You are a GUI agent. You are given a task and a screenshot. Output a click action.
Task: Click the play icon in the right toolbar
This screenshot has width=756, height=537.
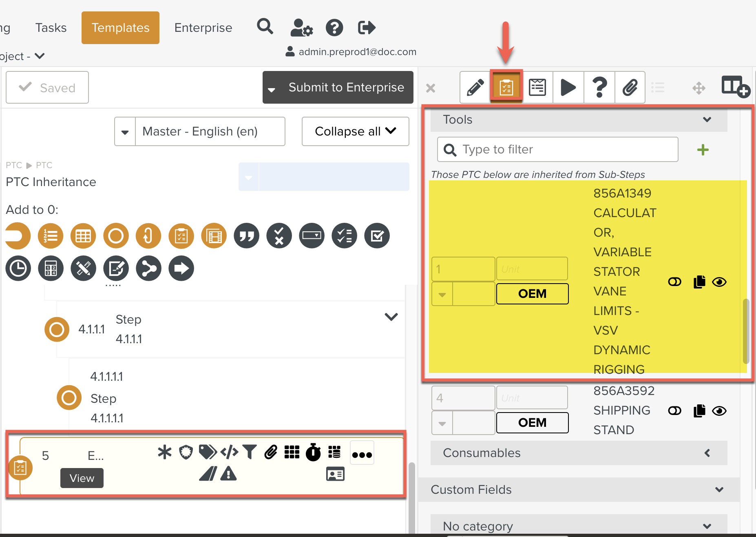click(x=568, y=87)
